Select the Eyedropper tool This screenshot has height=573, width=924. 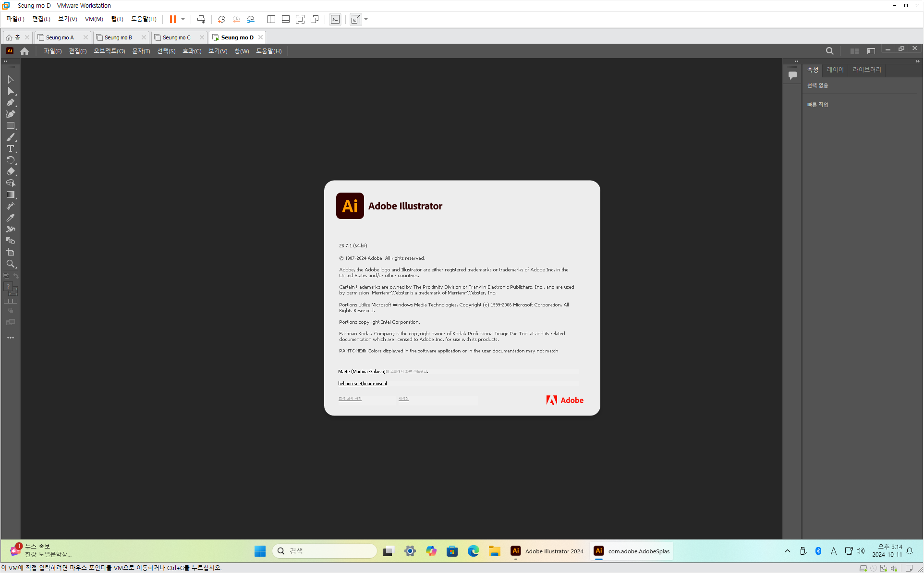pos(11,218)
